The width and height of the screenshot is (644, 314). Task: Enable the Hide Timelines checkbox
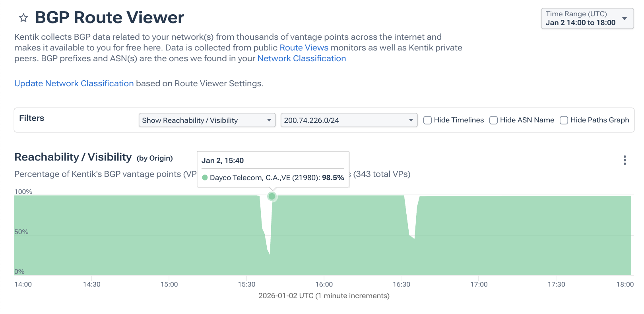click(427, 120)
